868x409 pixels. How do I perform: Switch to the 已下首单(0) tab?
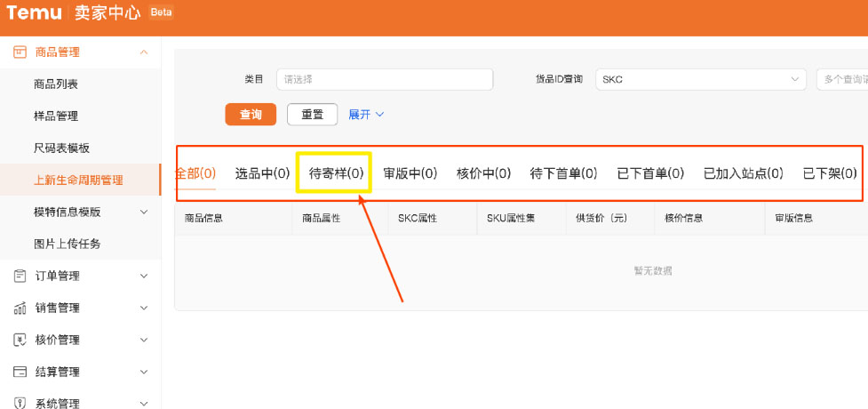(650, 173)
